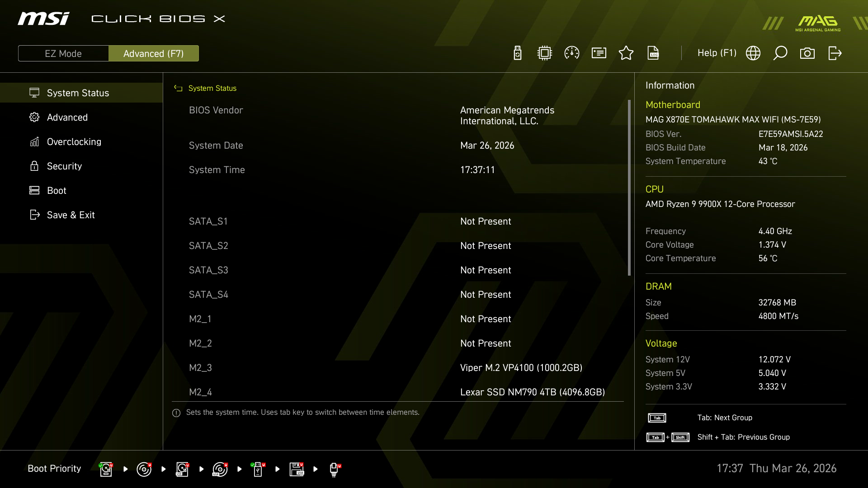
Task: Open the CPU information icon
Action: (544, 53)
